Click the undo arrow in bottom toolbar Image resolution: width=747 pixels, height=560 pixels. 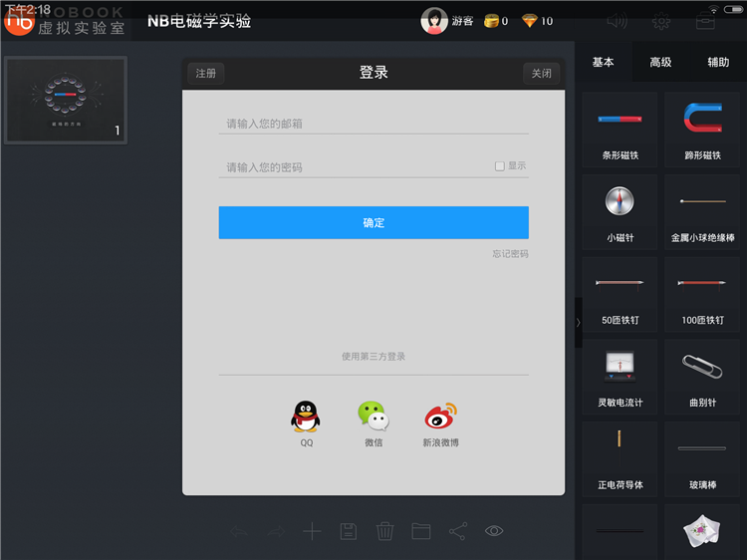[239, 531]
